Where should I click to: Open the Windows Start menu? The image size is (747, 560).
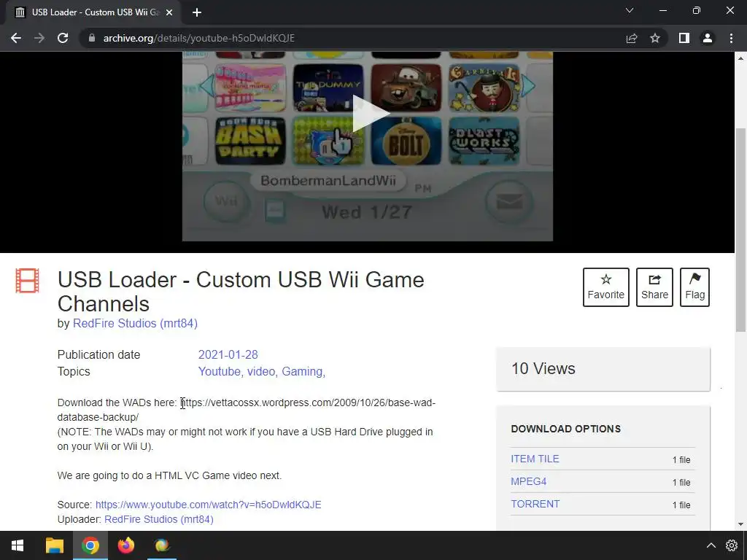click(x=18, y=545)
